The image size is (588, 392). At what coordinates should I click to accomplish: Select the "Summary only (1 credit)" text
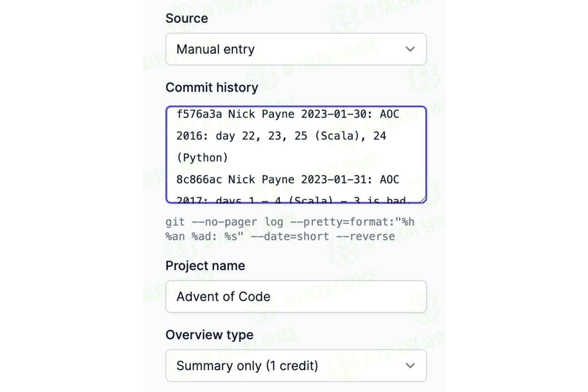[x=247, y=366]
